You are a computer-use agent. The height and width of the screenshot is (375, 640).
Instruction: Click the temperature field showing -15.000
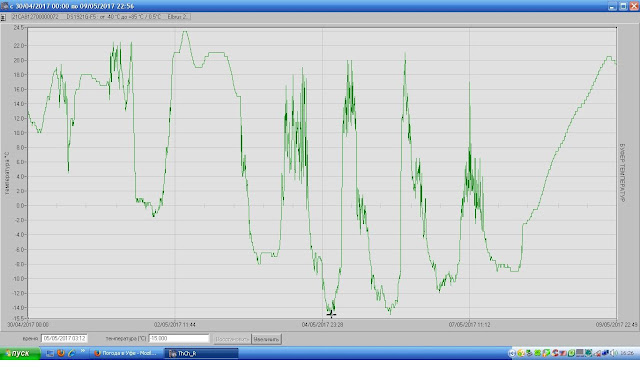179,339
